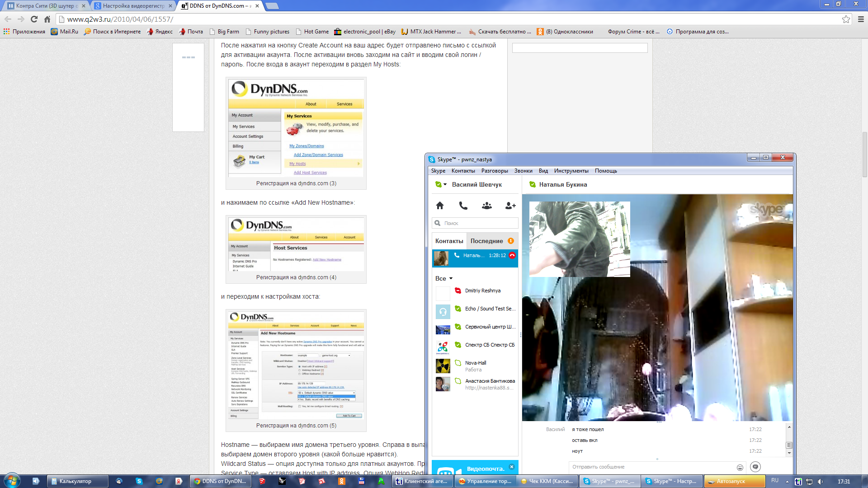The height and width of the screenshot is (488, 868).
Task: Expand the Все contacts filter dropdown
Action: pyautogui.click(x=451, y=278)
